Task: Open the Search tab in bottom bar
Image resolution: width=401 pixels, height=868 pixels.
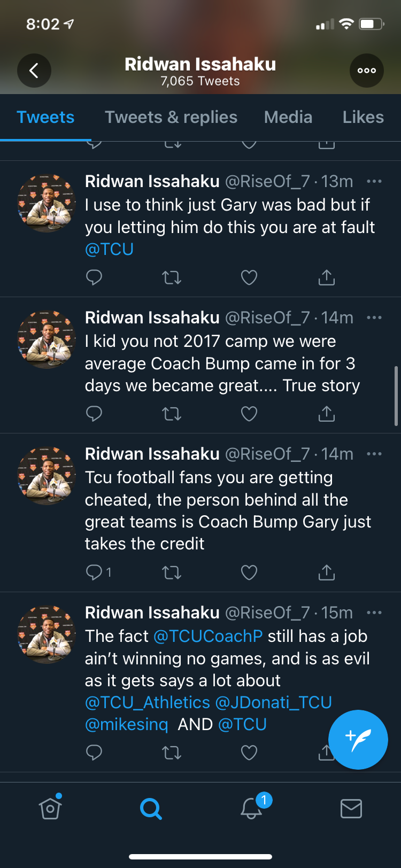Action: pyautogui.click(x=151, y=809)
